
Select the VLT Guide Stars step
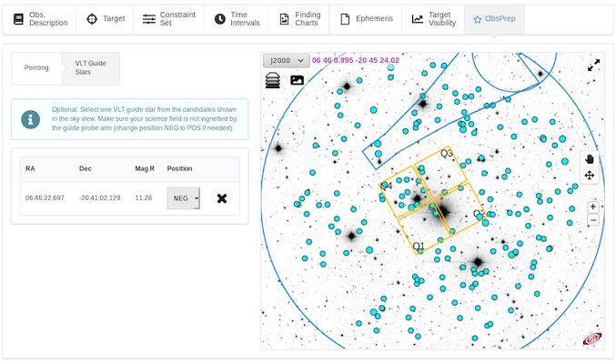(x=91, y=67)
